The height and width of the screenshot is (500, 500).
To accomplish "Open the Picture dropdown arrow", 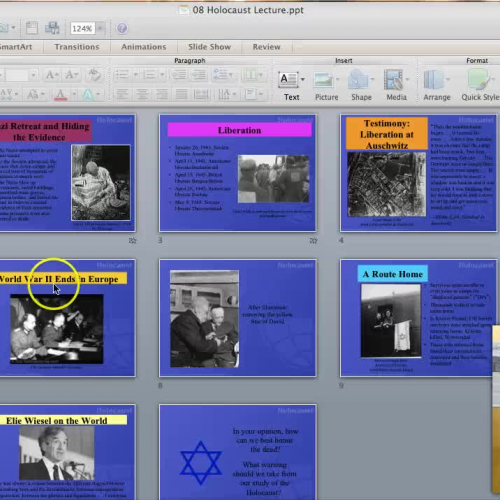I will (337, 79).
